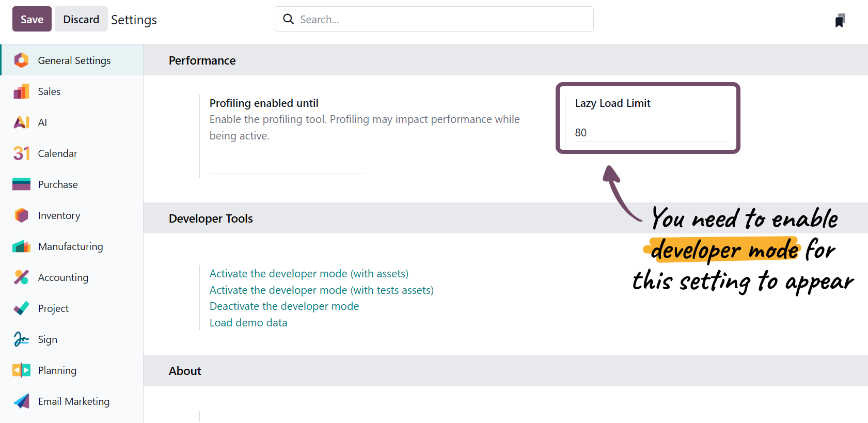Click the Settings breadcrumb title
The height and width of the screenshot is (423, 868).
pyautogui.click(x=134, y=20)
